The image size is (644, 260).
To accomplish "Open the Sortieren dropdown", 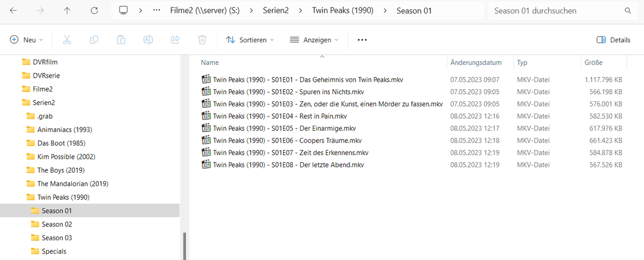I will pyautogui.click(x=249, y=40).
